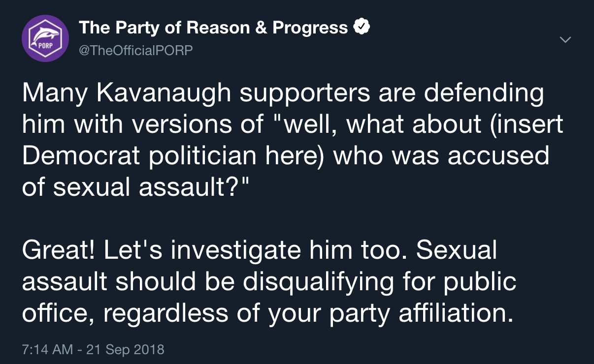The image size is (594, 364).
Task: Click the verified checkmark badge
Action: pos(363,28)
